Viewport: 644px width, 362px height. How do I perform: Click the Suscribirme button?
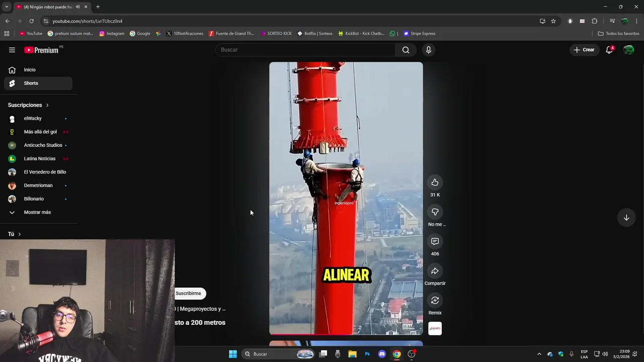pos(189,293)
